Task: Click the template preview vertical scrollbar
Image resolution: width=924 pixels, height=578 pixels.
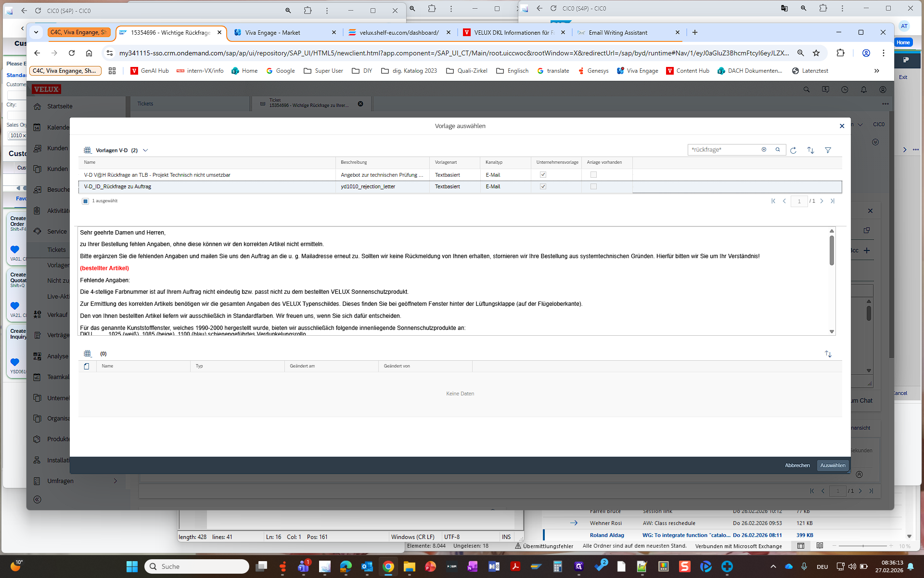Action: 832,250
